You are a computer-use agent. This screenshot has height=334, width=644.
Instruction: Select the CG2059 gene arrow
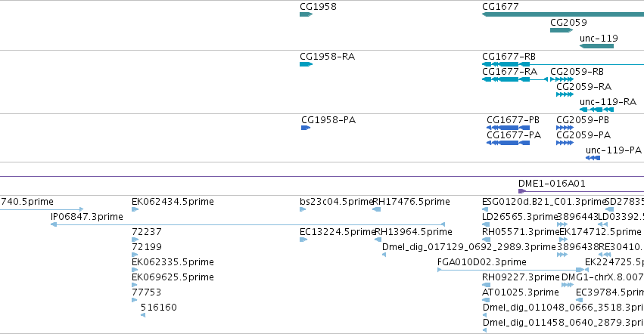(562, 30)
